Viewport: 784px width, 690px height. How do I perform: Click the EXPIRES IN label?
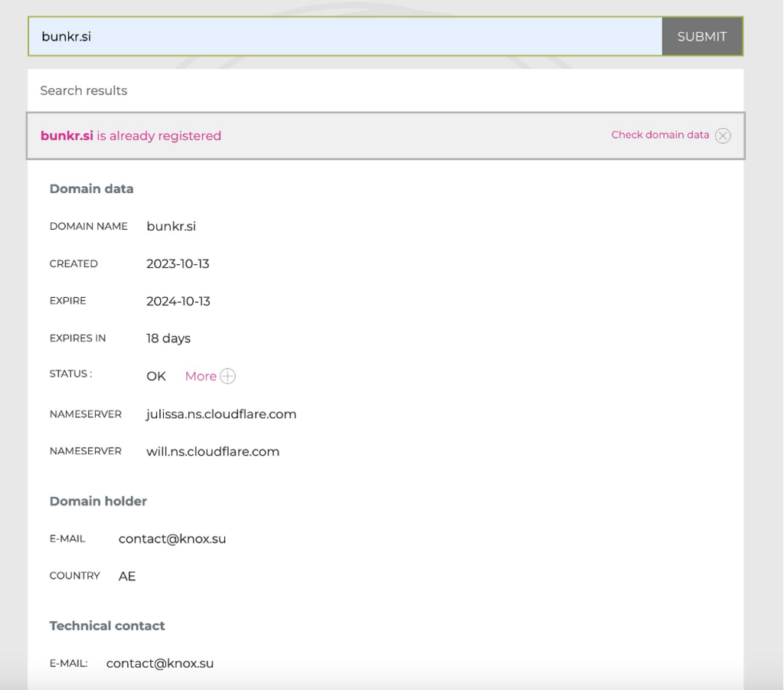pos(77,338)
